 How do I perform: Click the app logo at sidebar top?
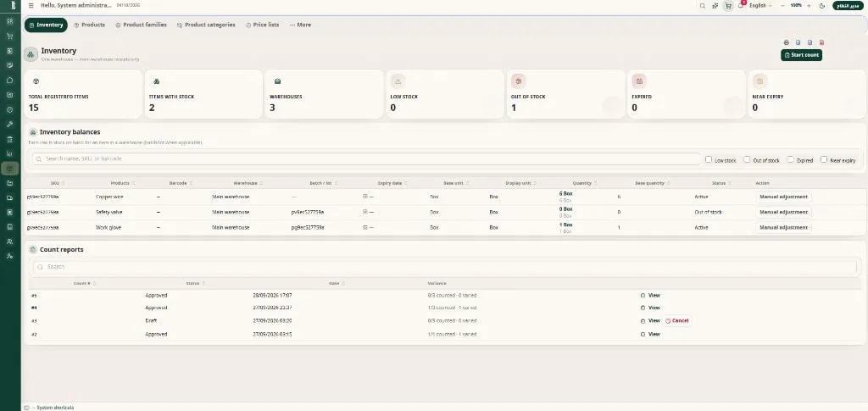[x=12, y=6]
